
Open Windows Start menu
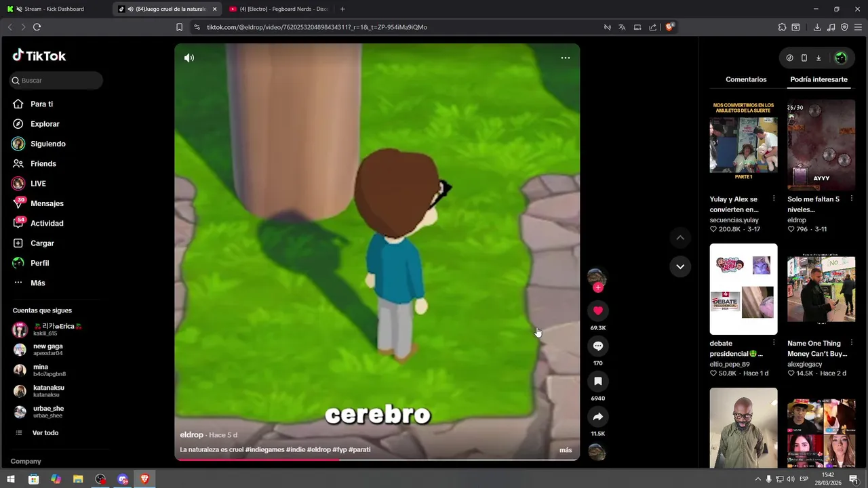tap(12, 479)
